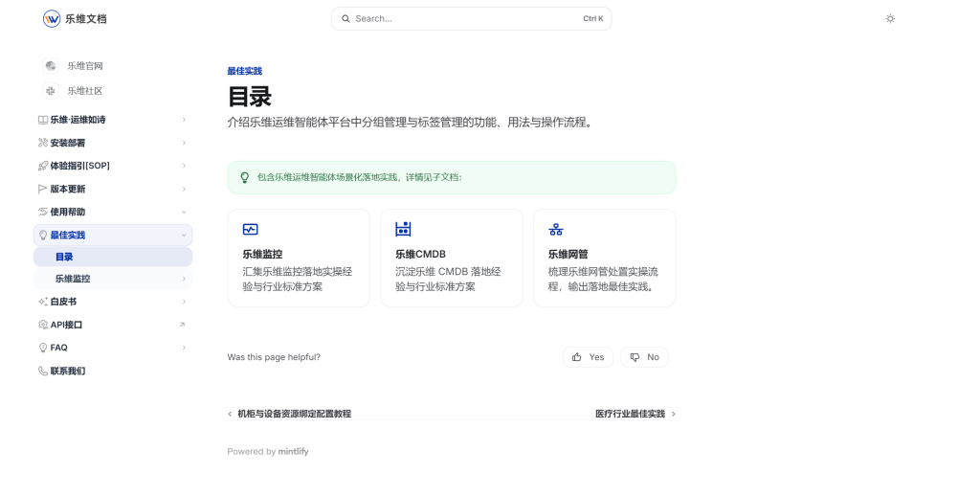
Task: Expand 乐维监控 sub-section chevron
Action: pyautogui.click(x=184, y=279)
